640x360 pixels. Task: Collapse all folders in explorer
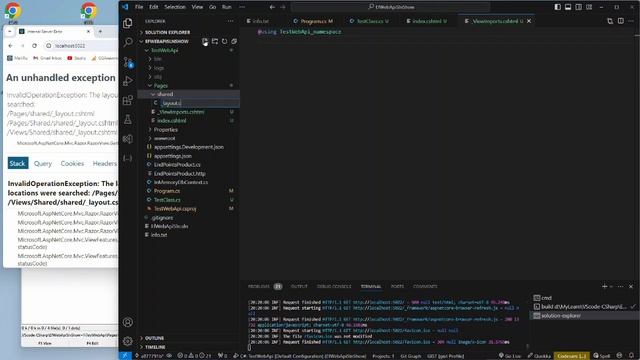pos(234,41)
